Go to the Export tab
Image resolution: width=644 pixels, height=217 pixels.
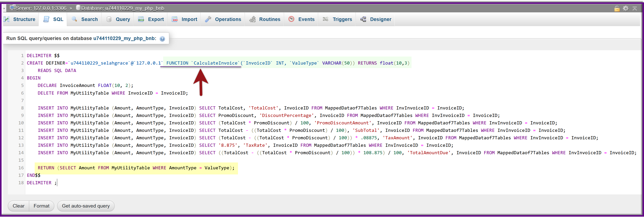tap(151, 19)
